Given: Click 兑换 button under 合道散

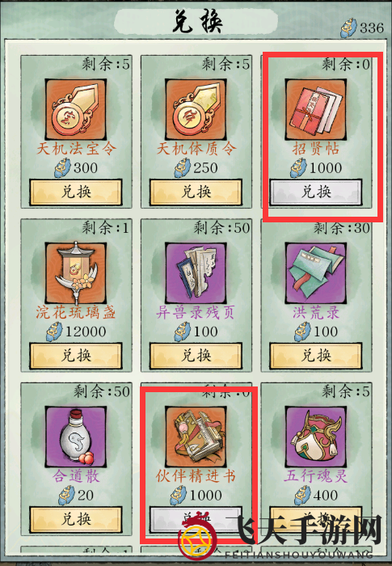Looking at the screenshot, I should [x=76, y=519].
